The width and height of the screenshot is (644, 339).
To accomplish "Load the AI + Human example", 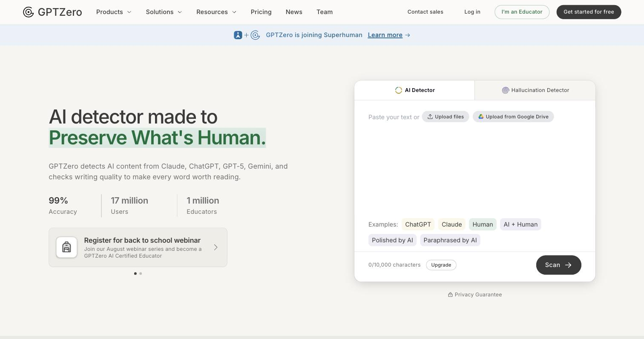I will 520,224.
